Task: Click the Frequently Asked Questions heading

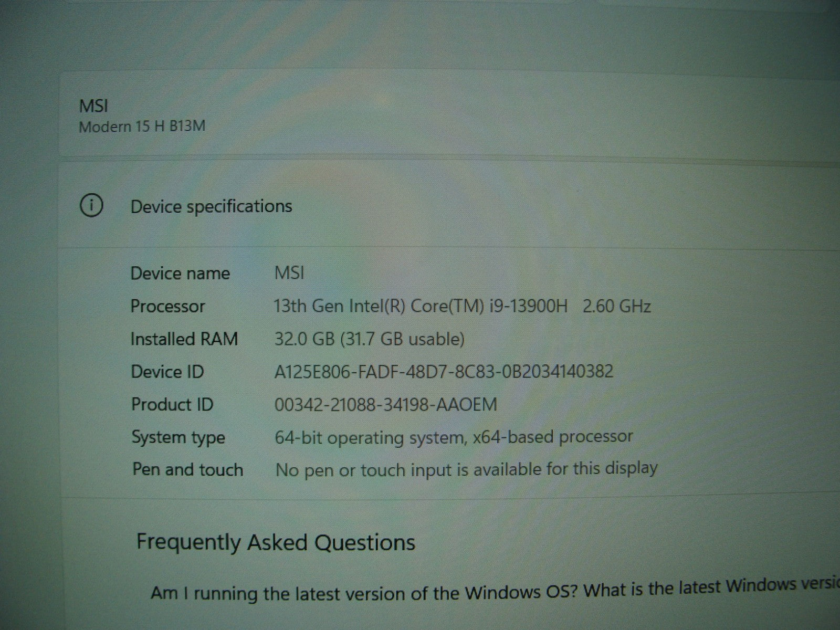Action: (x=276, y=542)
